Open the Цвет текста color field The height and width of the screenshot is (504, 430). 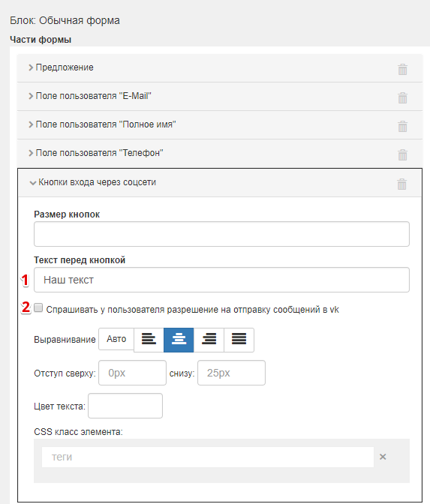pos(125,406)
